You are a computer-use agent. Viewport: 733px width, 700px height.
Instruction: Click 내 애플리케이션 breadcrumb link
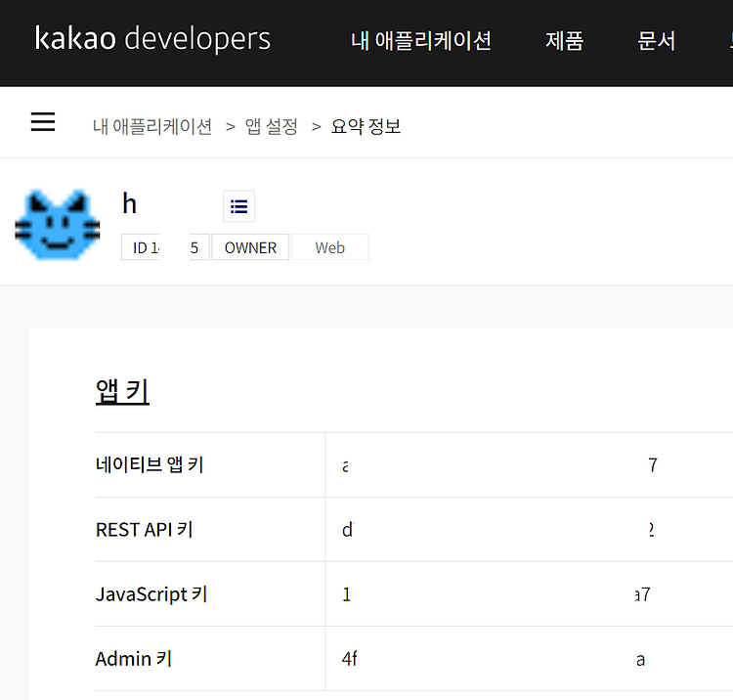(152, 126)
